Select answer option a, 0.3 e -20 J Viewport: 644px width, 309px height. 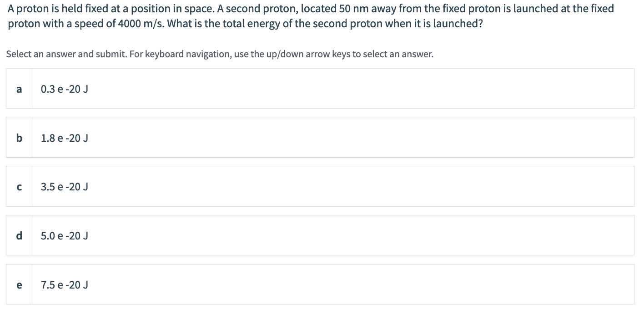pos(318,88)
